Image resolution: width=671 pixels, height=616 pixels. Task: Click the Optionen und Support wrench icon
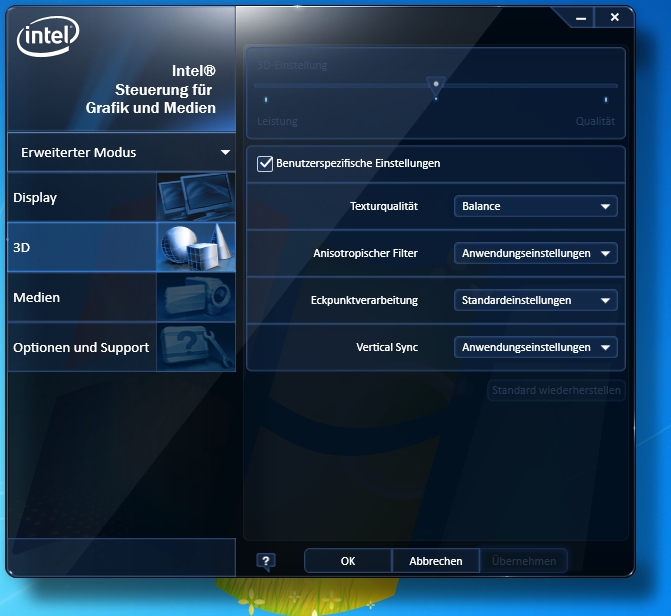pos(196,347)
